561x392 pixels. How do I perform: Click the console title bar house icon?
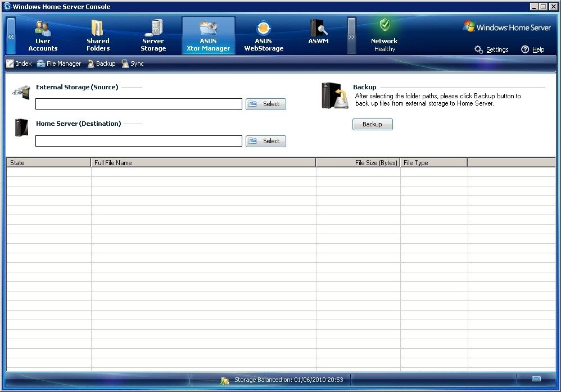pyautogui.click(x=7, y=6)
